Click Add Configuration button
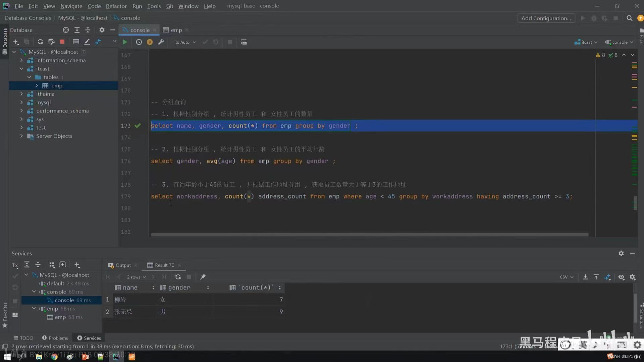The height and width of the screenshot is (362, 644). pos(546,18)
